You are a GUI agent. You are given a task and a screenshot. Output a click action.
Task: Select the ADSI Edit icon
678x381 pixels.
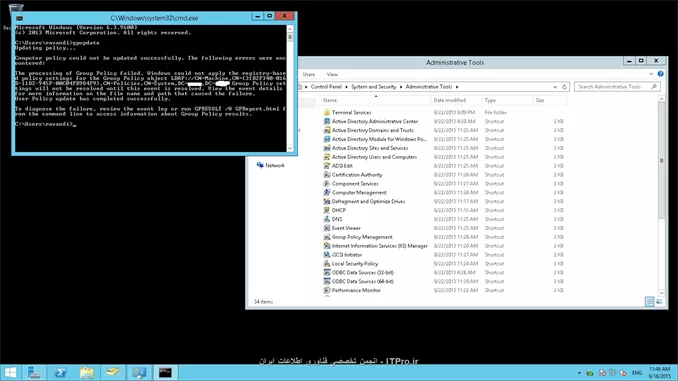(327, 166)
